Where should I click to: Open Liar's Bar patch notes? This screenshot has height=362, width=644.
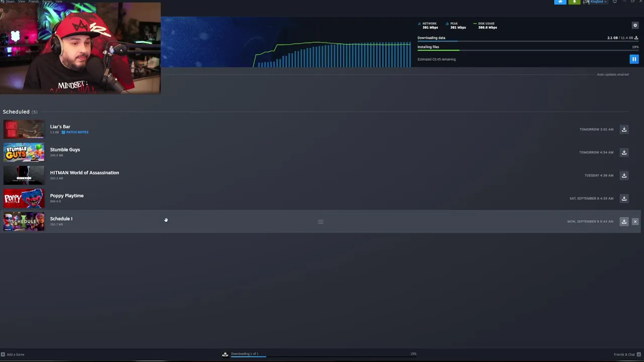(75, 132)
